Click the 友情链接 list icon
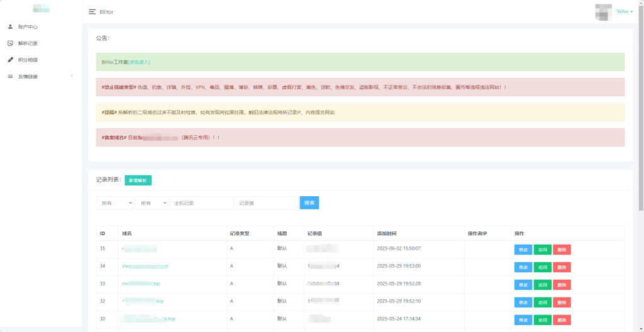 click(x=10, y=76)
